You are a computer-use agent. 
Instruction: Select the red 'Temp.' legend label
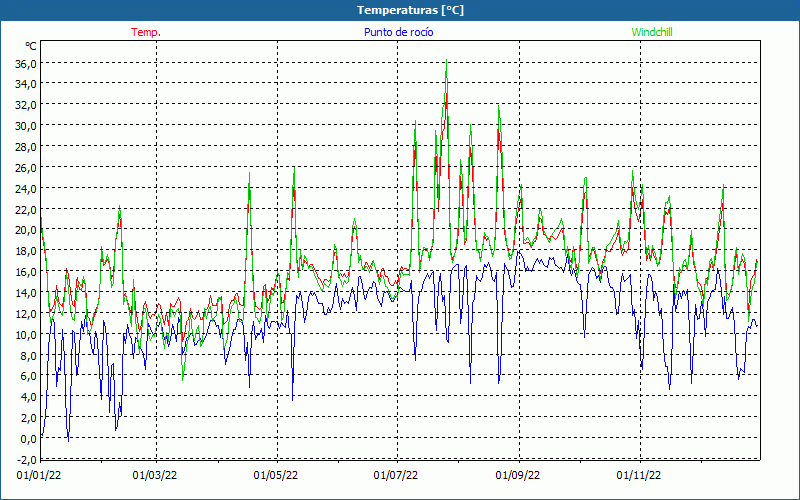[x=146, y=32]
